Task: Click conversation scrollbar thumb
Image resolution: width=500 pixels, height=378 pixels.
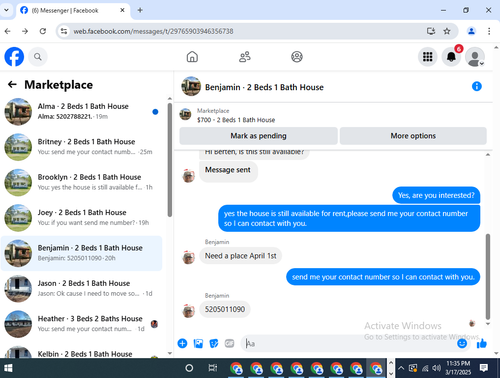Action: click(488, 277)
